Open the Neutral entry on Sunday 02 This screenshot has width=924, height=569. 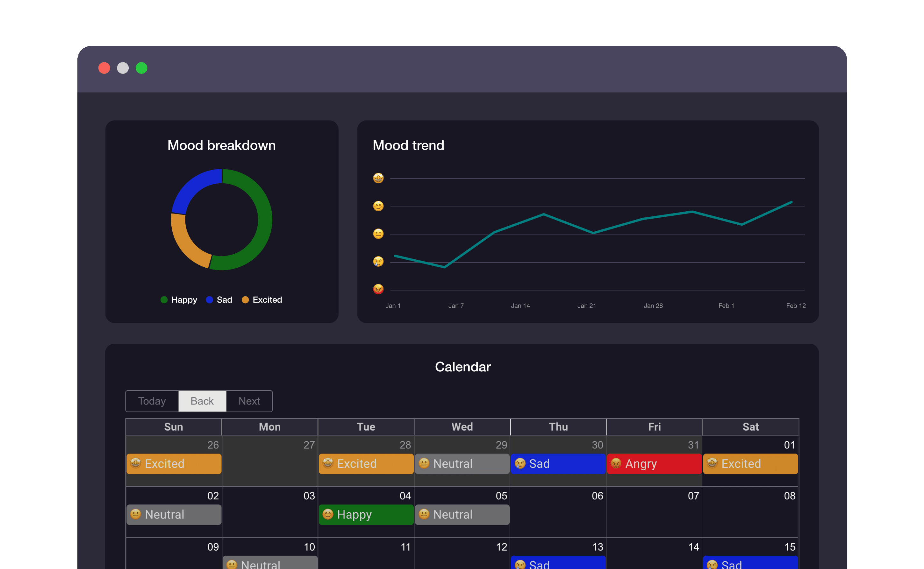point(174,515)
